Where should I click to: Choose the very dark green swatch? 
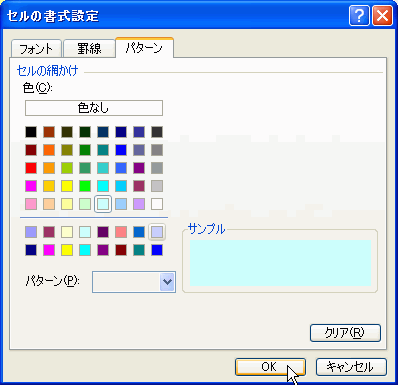click(x=85, y=132)
